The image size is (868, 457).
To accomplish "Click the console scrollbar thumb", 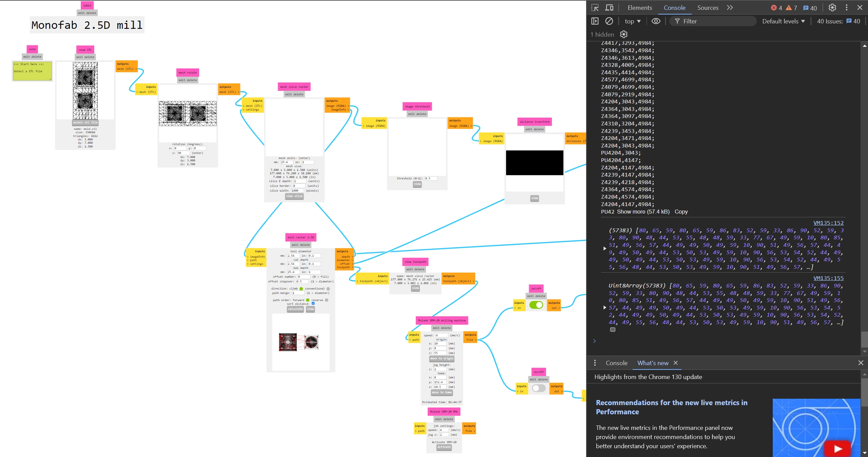I will pos(864,339).
